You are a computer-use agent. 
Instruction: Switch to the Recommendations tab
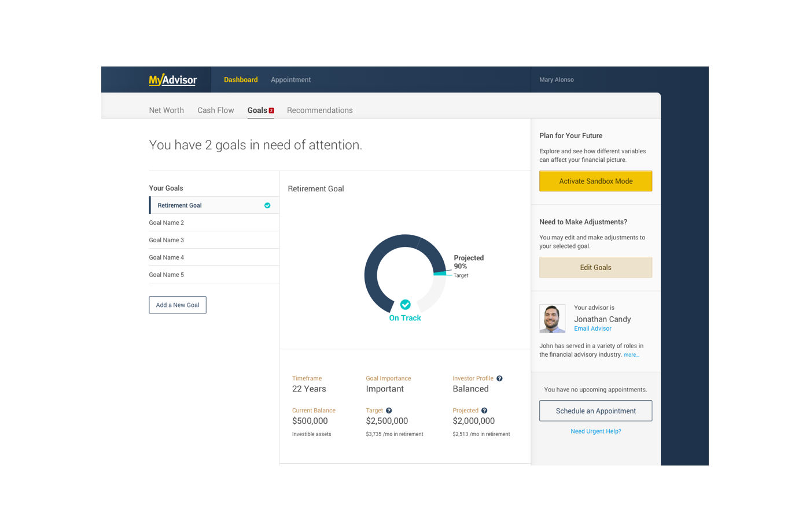pyautogui.click(x=319, y=110)
